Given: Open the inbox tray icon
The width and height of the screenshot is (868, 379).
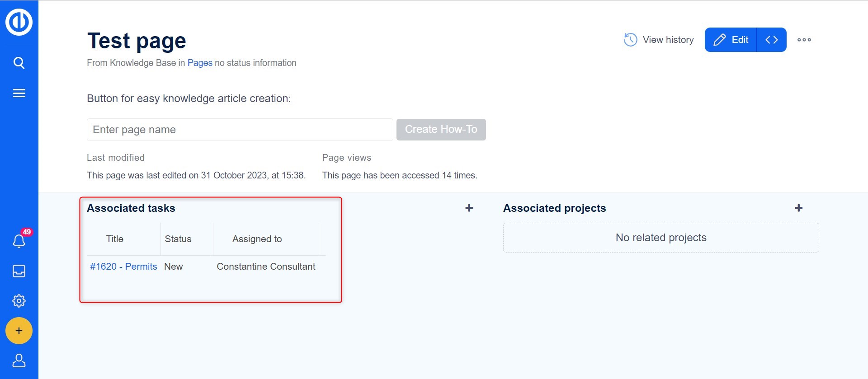Looking at the screenshot, I should click(x=19, y=271).
